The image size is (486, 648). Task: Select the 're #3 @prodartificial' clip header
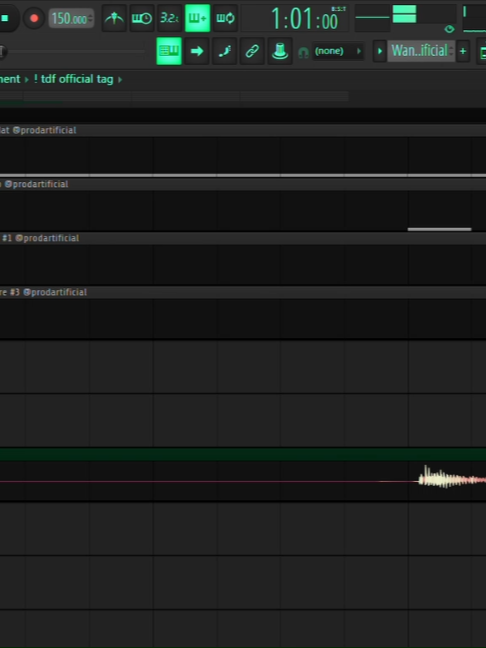point(43,292)
